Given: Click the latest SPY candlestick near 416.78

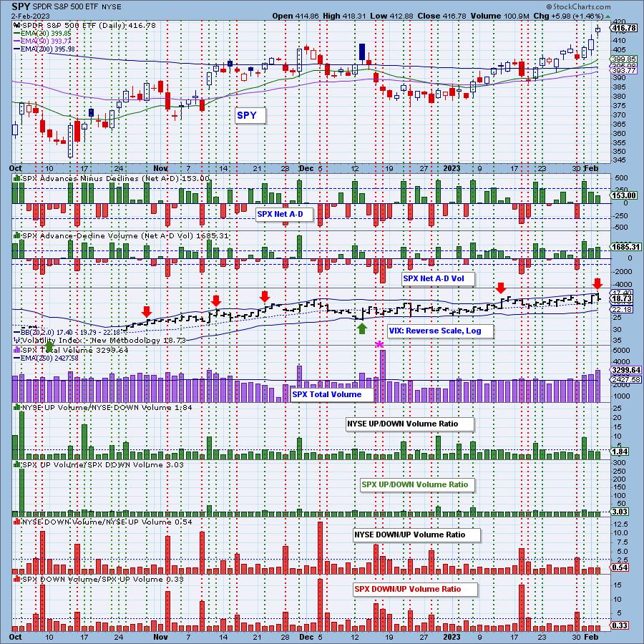Looking at the screenshot, I should [x=598, y=30].
